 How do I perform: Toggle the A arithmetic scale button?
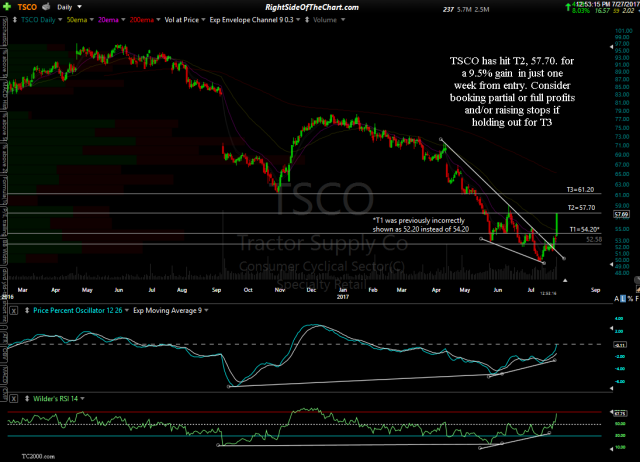coord(616,299)
